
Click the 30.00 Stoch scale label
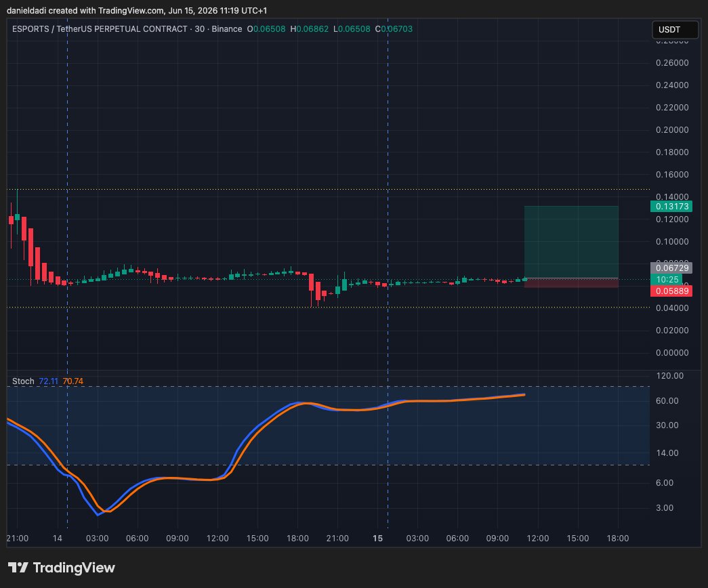[x=667, y=425]
